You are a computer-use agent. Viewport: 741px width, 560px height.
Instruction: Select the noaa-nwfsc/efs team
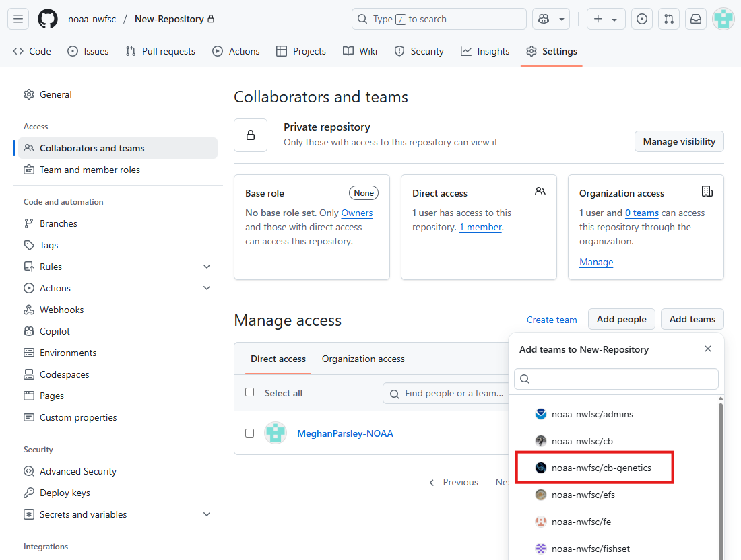click(x=616, y=495)
